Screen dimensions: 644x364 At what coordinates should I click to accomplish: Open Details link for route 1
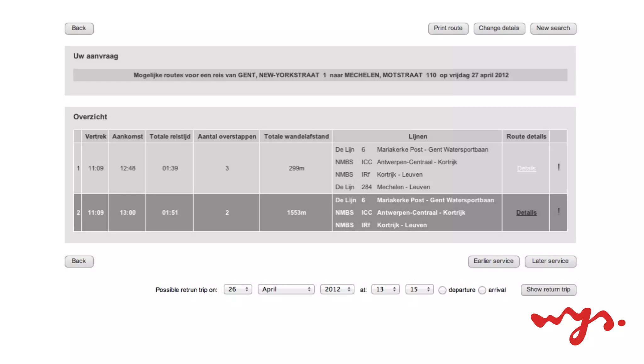[526, 168]
